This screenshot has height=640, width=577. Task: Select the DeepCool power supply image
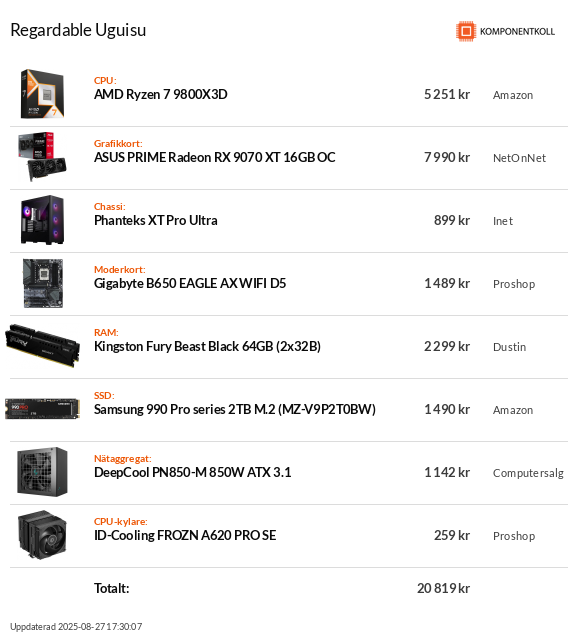pyautogui.click(x=42, y=472)
